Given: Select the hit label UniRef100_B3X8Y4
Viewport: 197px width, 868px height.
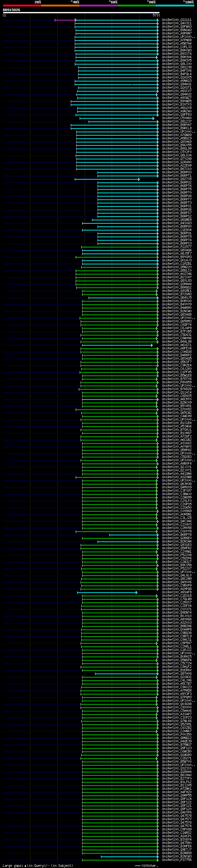Looking at the screenshot, I should pyautogui.click(x=177, y=840).
